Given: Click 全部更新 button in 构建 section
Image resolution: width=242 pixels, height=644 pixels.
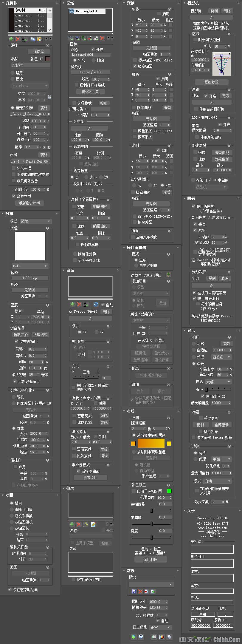Looking at the screenshot, I should [221, 425].
